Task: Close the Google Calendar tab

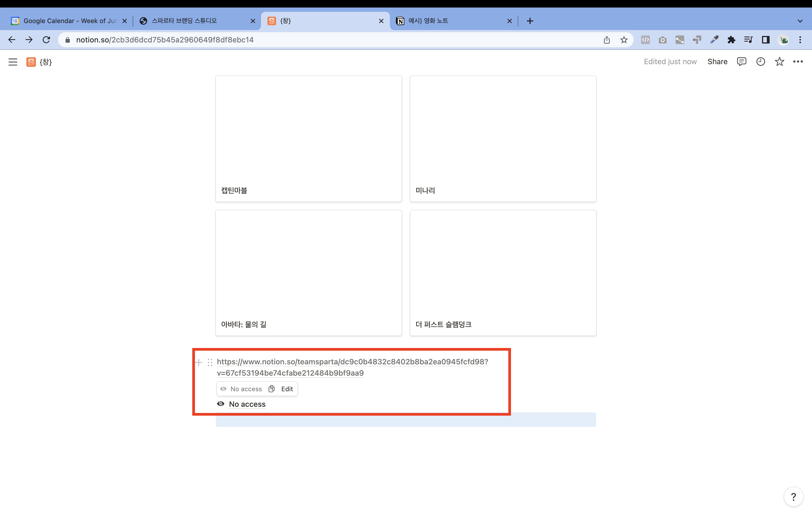Action: [124, 21]
